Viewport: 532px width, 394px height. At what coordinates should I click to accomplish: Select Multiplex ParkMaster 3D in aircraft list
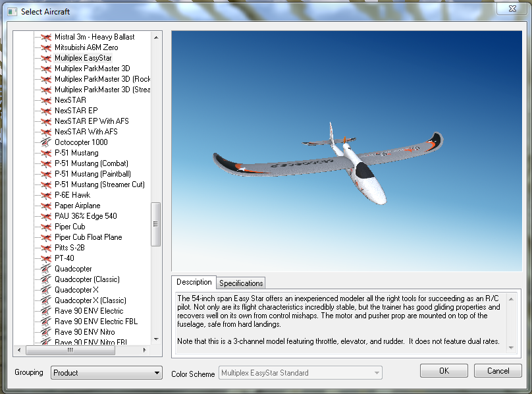[92, 69]
